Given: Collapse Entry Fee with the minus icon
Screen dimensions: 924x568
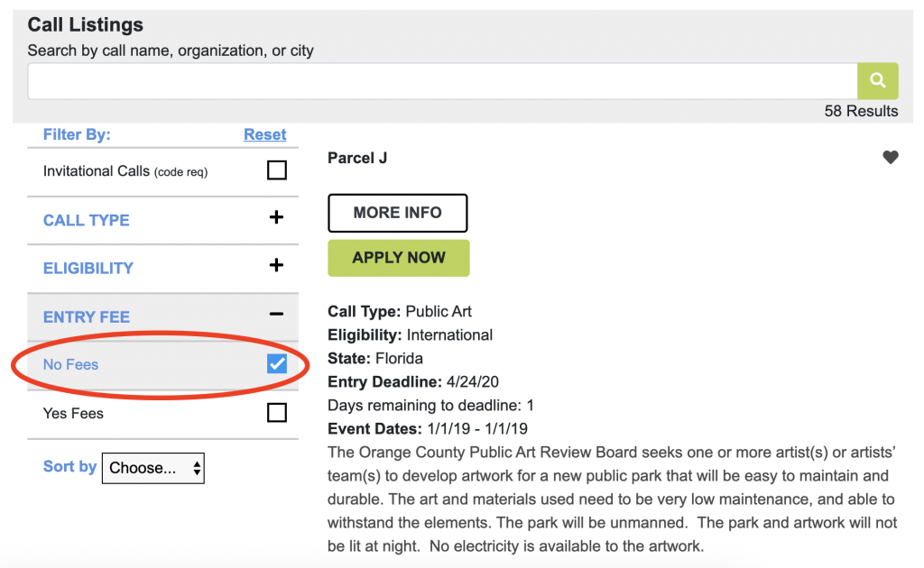Looking at the screenshot, I should (276, 315).
